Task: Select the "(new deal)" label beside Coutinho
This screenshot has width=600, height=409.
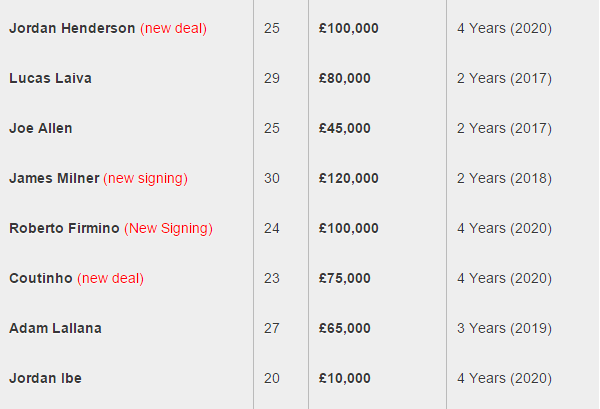Action: 111,278
